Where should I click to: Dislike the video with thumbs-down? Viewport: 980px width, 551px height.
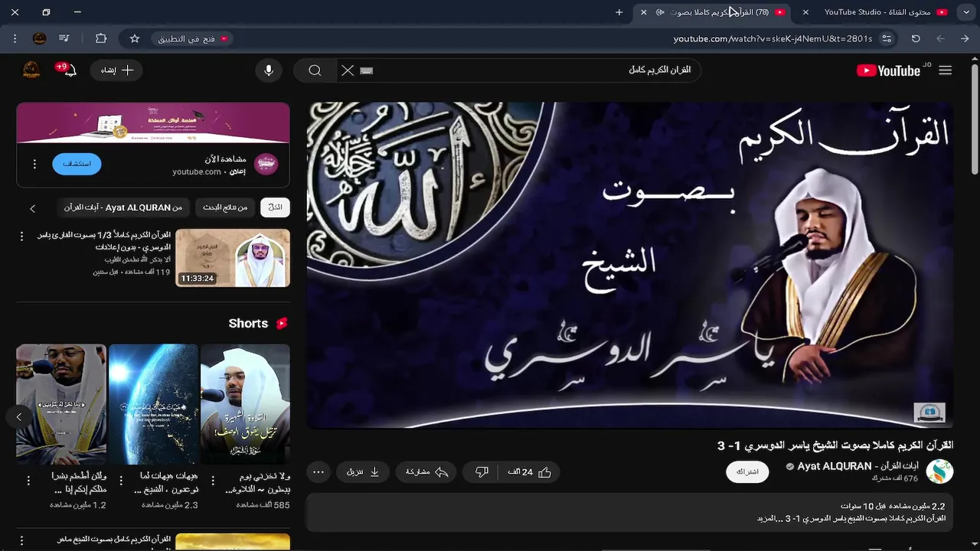[x=482, y=472]
